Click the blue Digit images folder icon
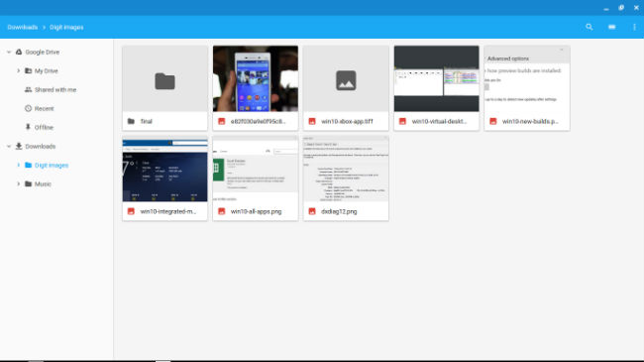This screenshot has height=362, width=644. tap(28, 165)
